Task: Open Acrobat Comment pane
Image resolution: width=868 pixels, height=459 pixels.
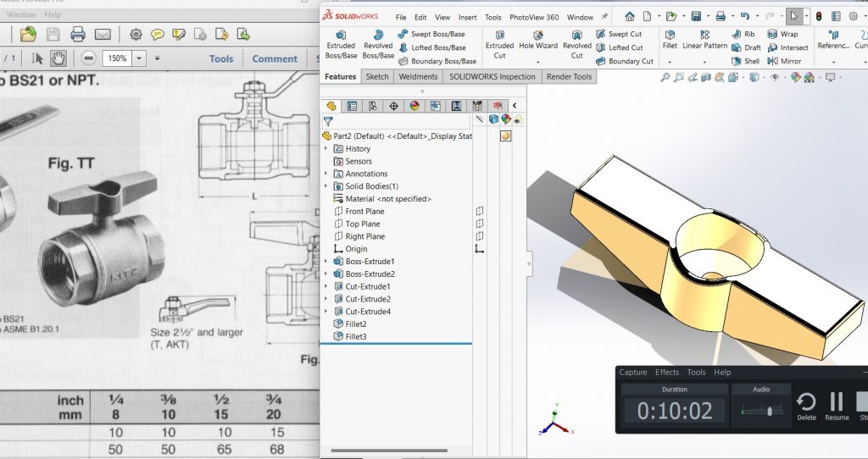Action: point(275,58)
